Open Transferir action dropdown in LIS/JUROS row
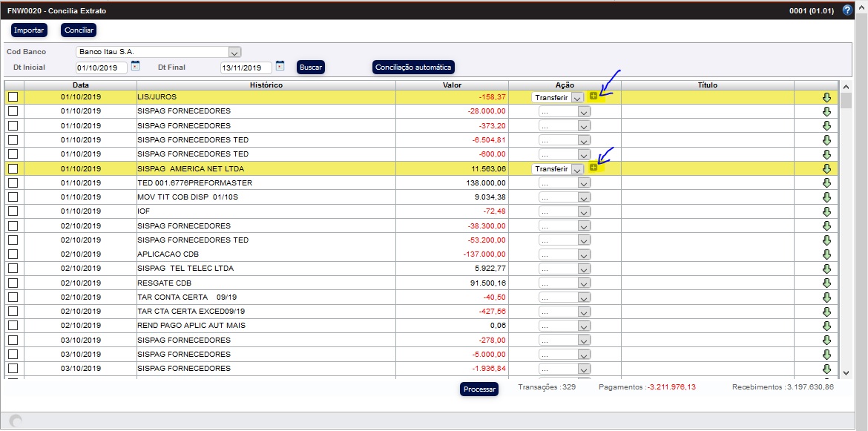 coord(577,97)
